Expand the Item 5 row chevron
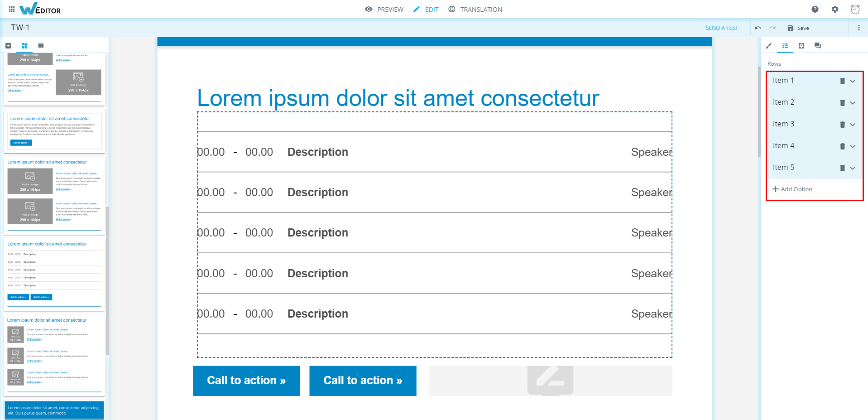Screen dimensions: 868x420 (x=853, y=168)
